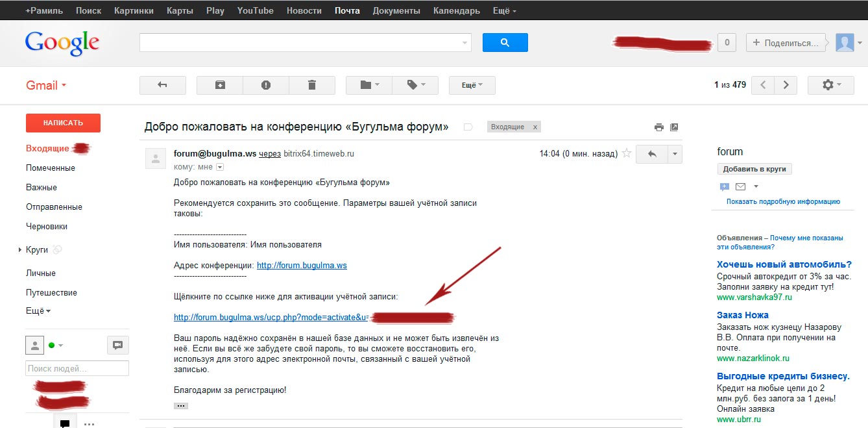Viewport: 868px width, 428px height.
Task: Click Показать подробную информацию link
Action: 783,201
